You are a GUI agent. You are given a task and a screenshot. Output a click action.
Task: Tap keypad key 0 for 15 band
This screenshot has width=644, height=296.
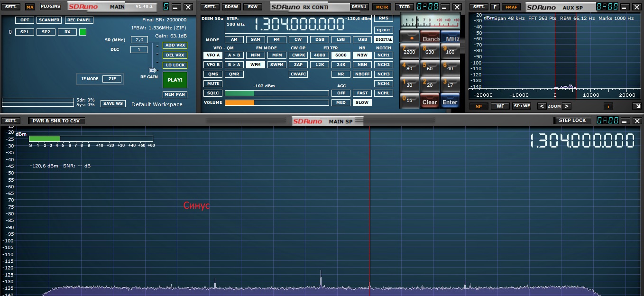[409, 101]
